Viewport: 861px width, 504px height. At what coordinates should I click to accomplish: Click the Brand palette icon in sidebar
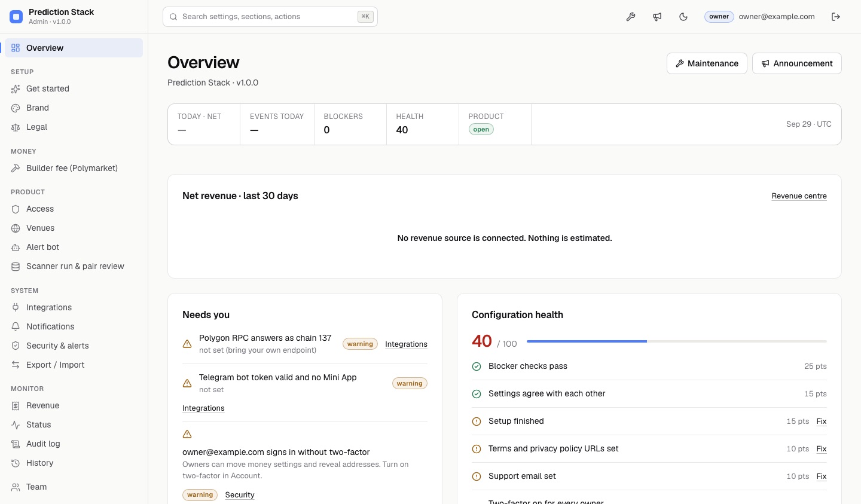coord(16,108)
